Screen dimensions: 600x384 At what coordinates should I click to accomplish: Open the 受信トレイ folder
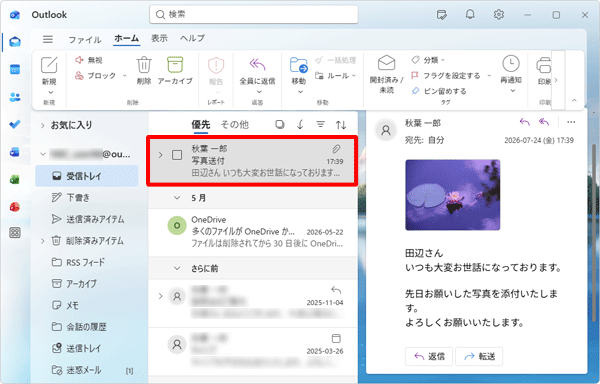[87, 176]
